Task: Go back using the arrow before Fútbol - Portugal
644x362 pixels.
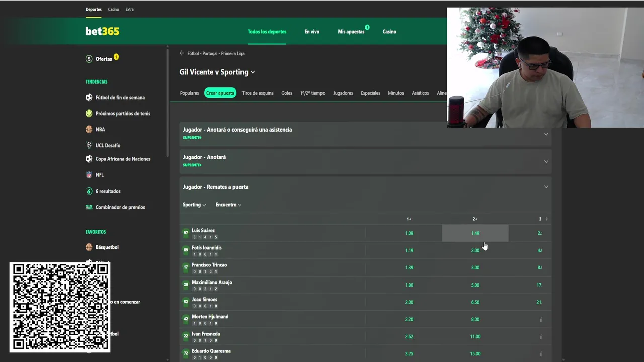Action: pyautogui.click(x=182, y=53)
